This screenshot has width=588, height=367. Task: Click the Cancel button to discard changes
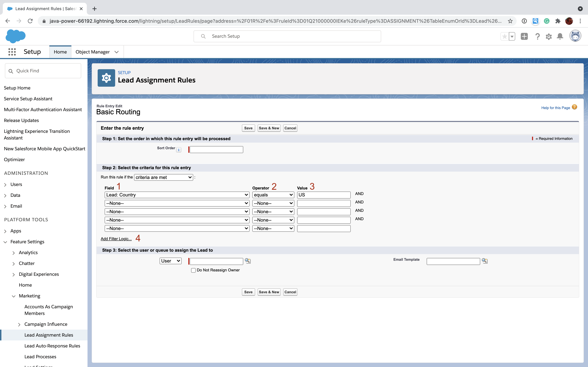point(290,128)
